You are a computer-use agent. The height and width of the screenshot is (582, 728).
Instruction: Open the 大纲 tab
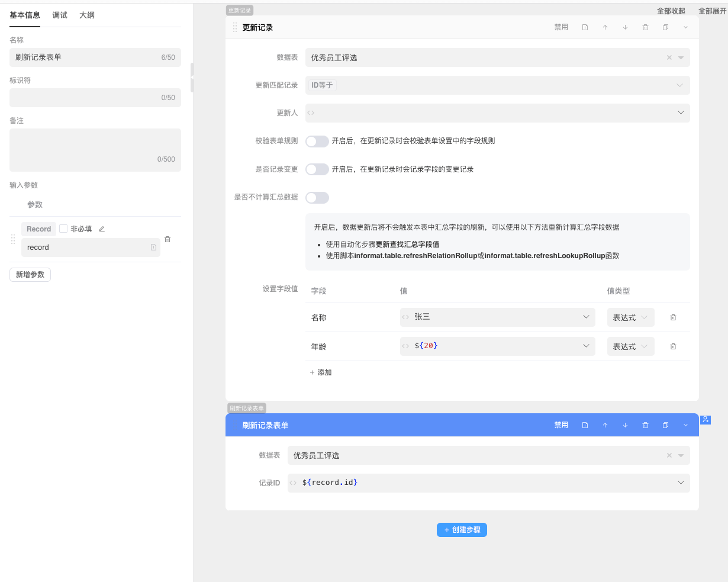click(87, 15)
